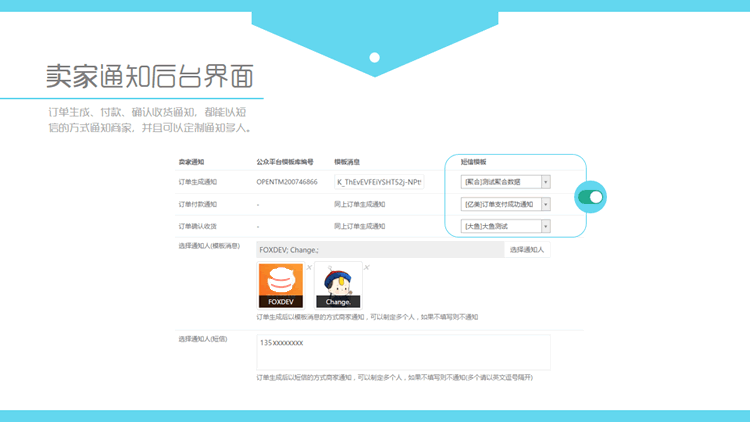
Task: Click 同上订单生成通知 in the 订单付款通知 row
Action: point(360,204)
